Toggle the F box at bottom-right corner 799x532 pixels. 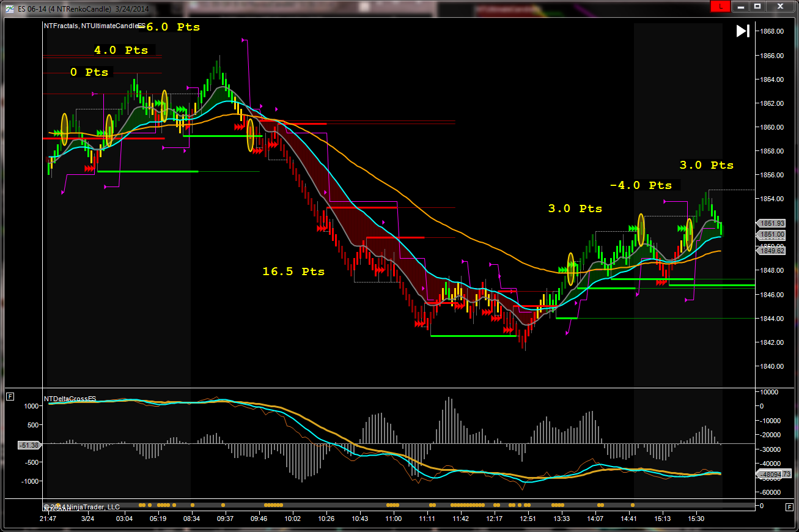point(789,507)
